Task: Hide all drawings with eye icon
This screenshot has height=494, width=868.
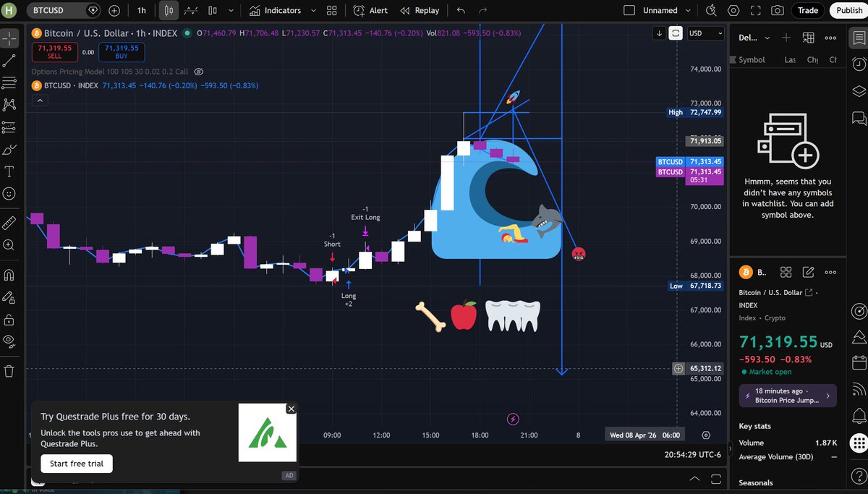Action: [x=9, y=341]
